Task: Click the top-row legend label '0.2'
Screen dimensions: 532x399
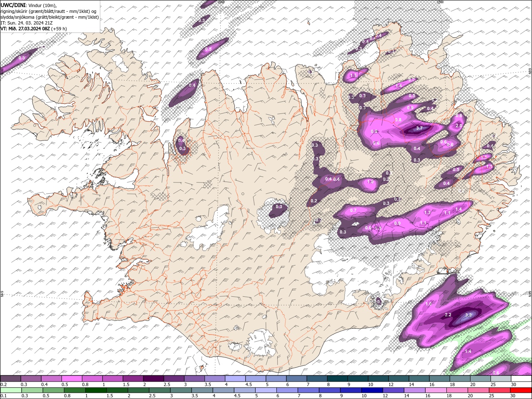Action: point(4,385)
